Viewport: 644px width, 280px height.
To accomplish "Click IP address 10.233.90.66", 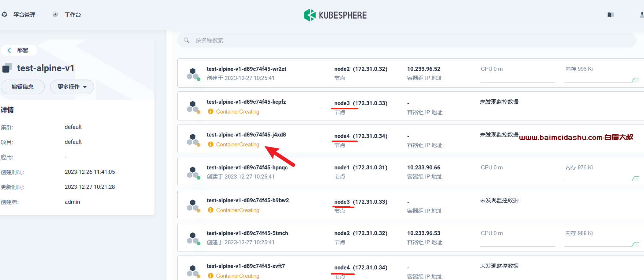I will 424,168.
